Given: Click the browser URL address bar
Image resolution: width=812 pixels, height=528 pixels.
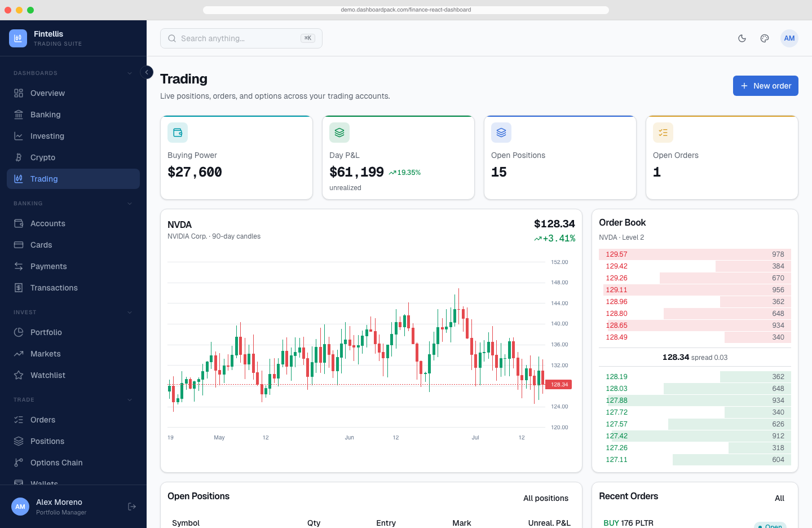Looking at the screenshot, I should click(406, 10).
